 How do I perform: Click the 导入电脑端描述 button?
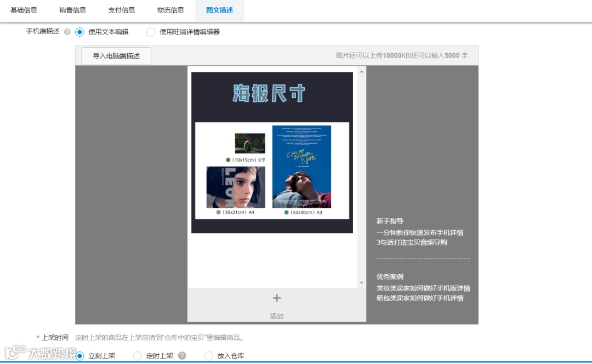tap(116, 56)
